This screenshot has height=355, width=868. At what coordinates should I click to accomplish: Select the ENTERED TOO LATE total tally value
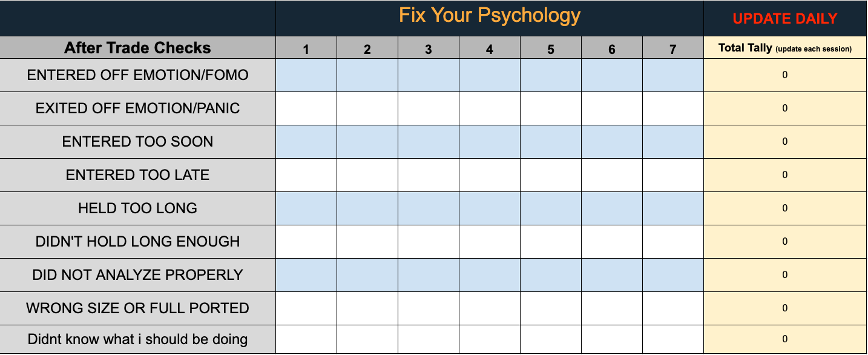pyautogui.click(x=784, y=176)
